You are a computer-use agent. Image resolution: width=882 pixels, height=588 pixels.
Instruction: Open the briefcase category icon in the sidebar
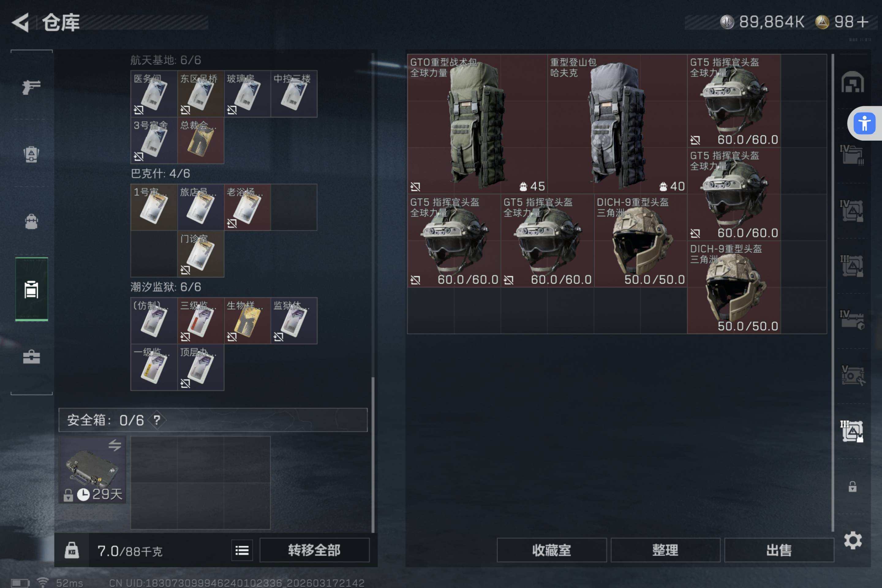(x=32, y=356)
